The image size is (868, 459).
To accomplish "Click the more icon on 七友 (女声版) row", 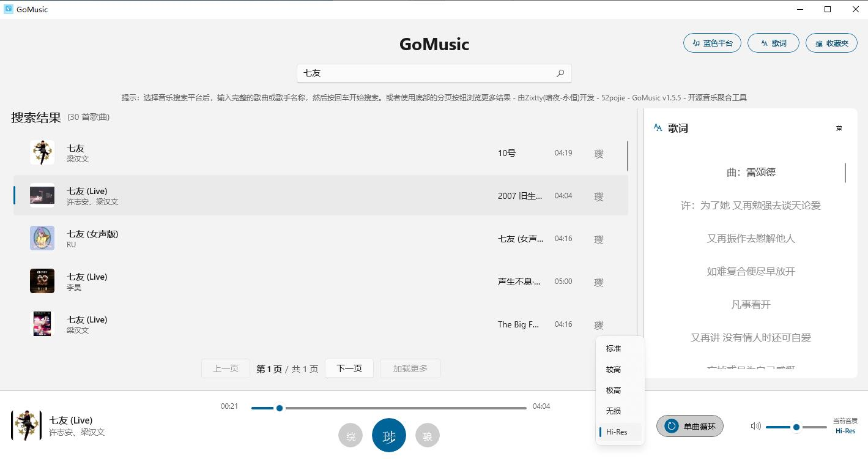I will tap(599, 239).
